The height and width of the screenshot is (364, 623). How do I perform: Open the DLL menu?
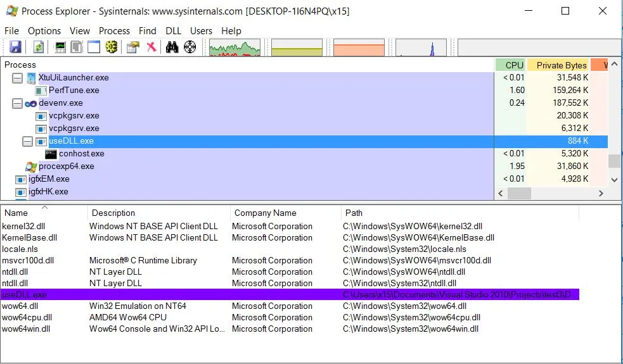tap(173, 31)
